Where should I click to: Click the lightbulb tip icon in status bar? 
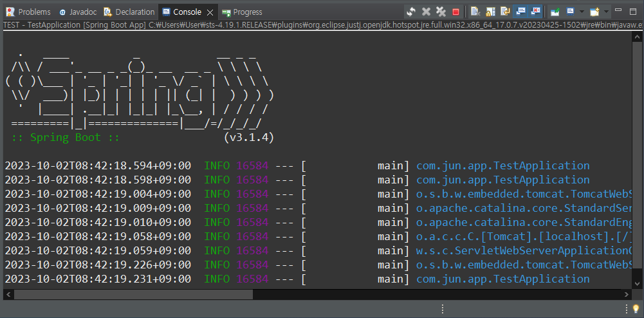click(636, 308)
